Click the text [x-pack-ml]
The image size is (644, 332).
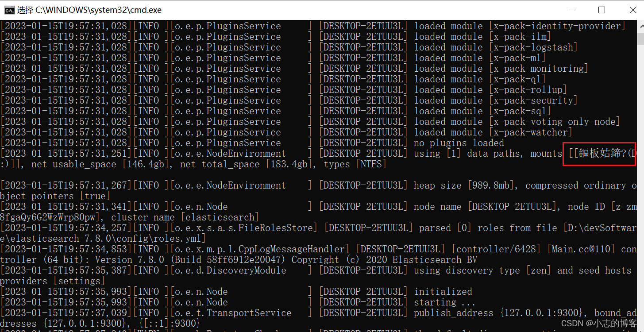pyautogui.click(x=518, y=58)
